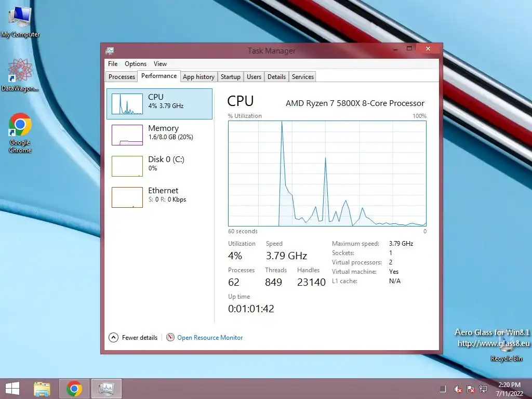The image size is (532, 399).
Task: Select Ethernet in performance sidebar
Action: tap(159, 197)
